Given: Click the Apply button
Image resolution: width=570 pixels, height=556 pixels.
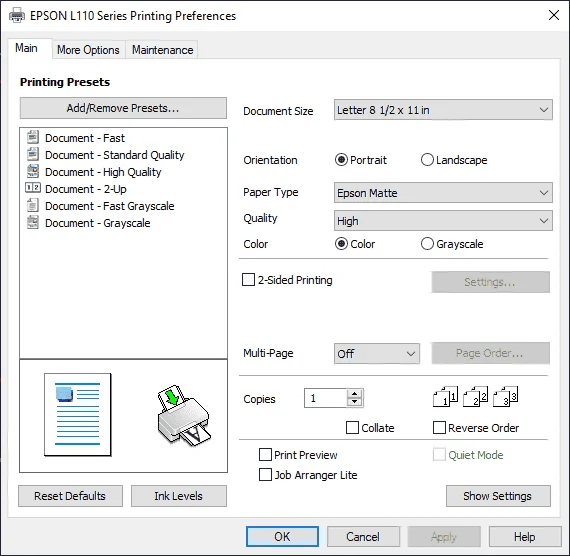Looking at the screenshot, I should pyautogui.click(x=444, y=537).
